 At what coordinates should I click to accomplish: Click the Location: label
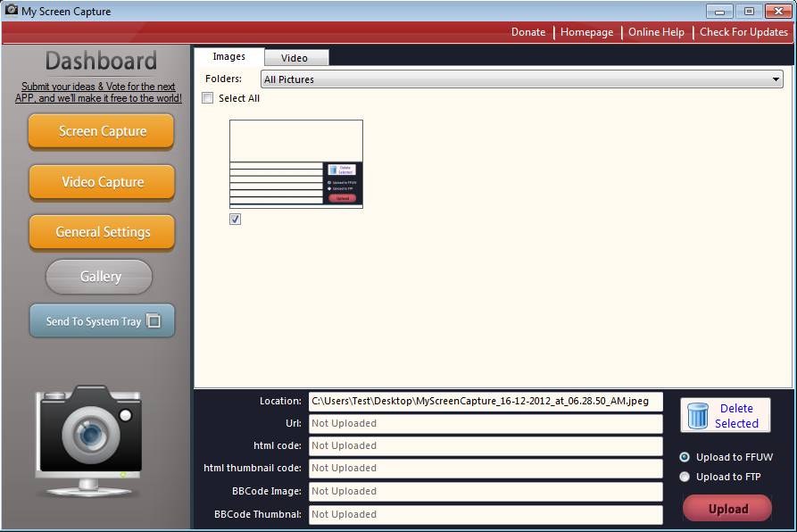(280, 401)
